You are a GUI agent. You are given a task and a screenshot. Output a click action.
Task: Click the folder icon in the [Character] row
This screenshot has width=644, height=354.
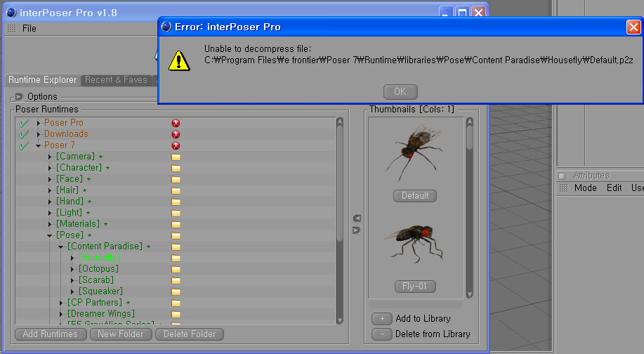pos(176,168)
